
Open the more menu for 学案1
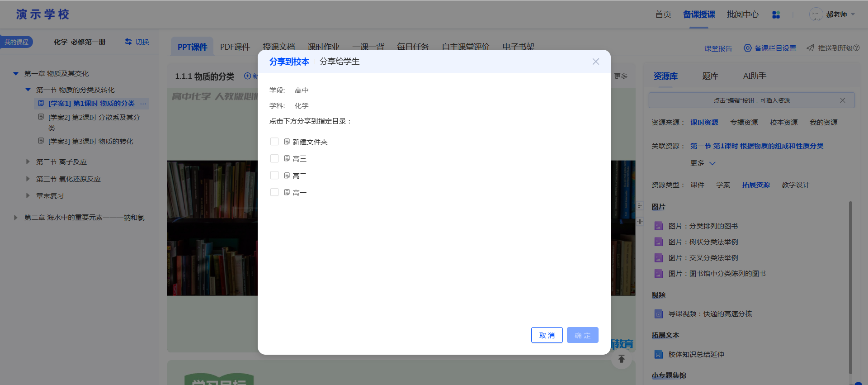(143, 104)
